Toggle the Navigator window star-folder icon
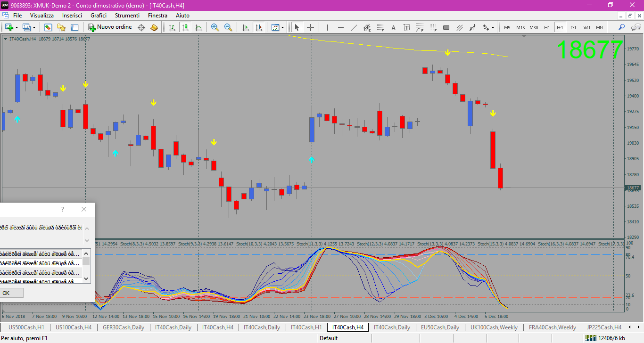 pyautogui.click(x=61, y=27)
